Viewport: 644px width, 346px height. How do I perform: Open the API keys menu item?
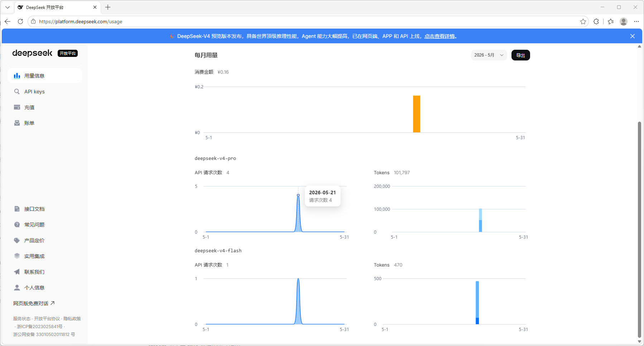coord(45,92)
